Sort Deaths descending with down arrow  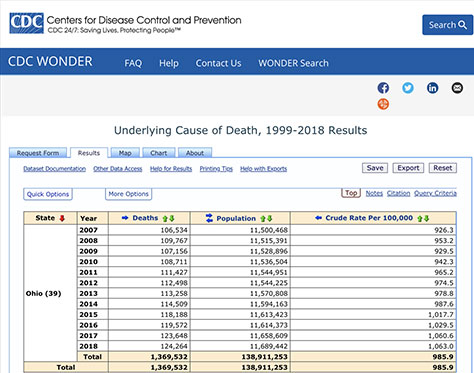[x=172, y=219]
